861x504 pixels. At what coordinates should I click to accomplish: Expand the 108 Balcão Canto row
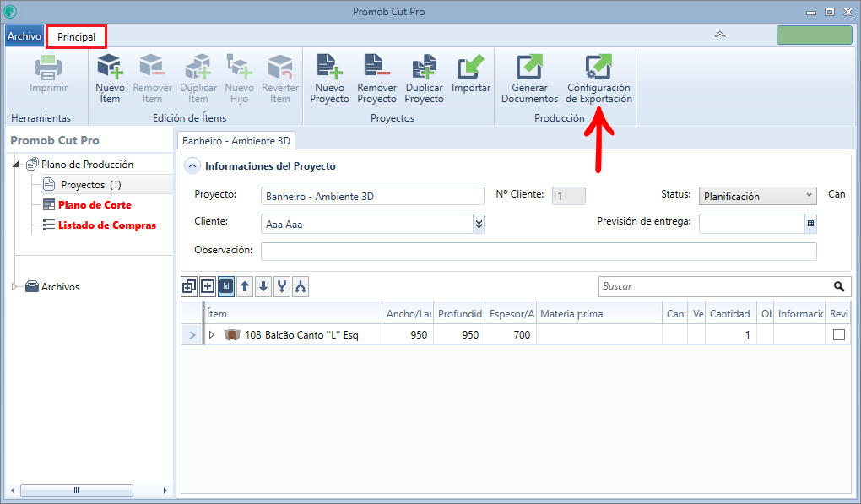pyautogui.click(x=212, y=335)
